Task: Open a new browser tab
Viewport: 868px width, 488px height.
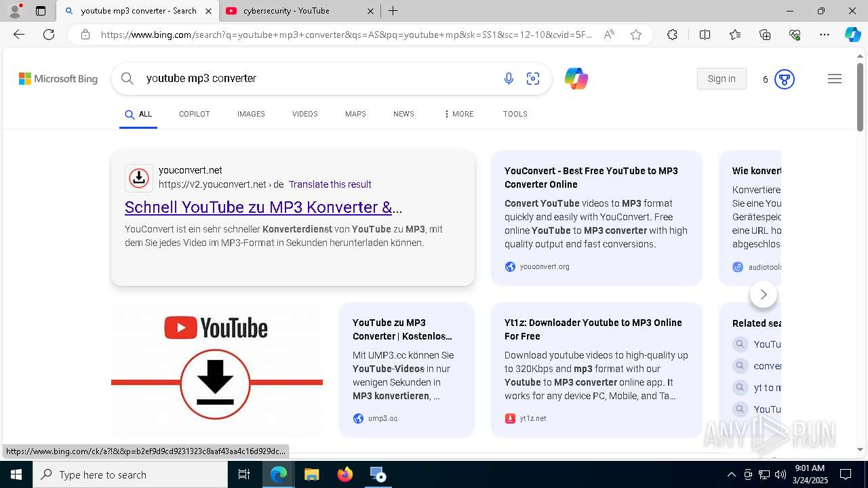Action: [393, 11]
